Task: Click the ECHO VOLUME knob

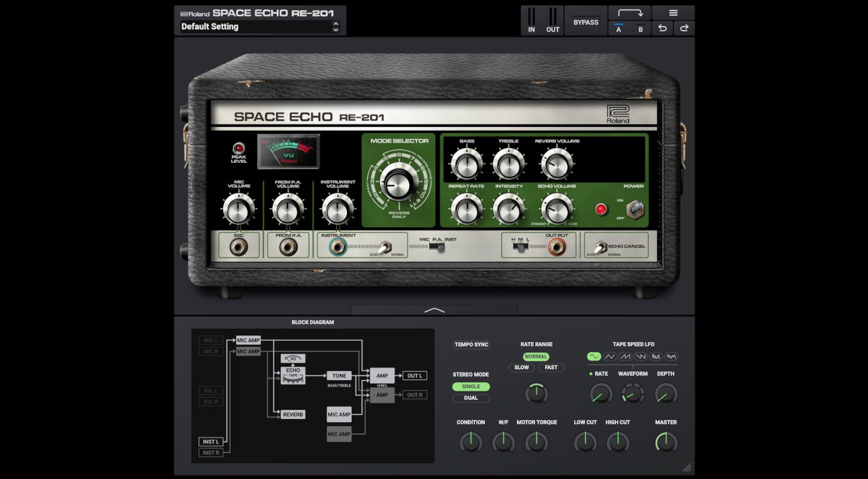Action: coord(557,209)
